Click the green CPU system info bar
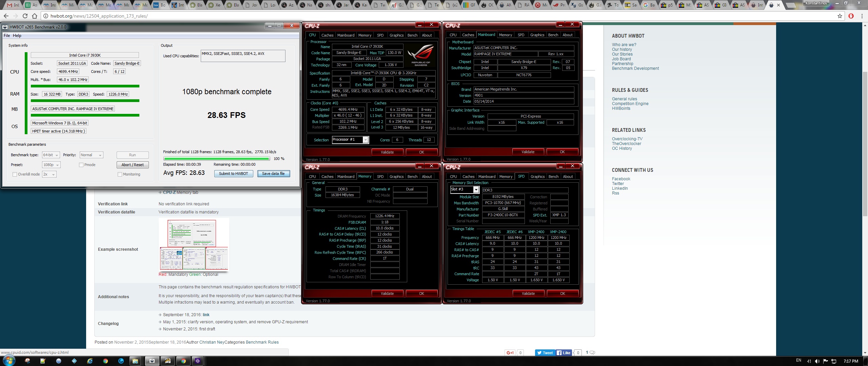Image resolution: width=868 pixels, height=366 pixels. click(85, 86)
